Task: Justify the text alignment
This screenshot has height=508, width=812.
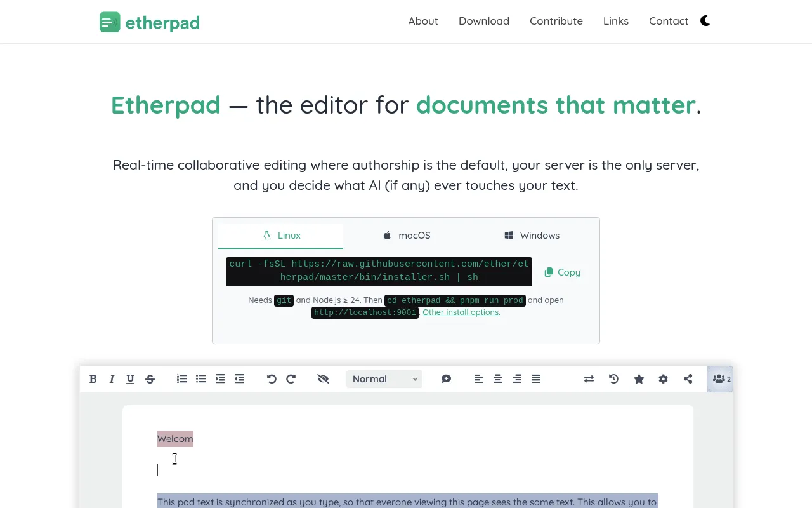Action: (535, 379)
